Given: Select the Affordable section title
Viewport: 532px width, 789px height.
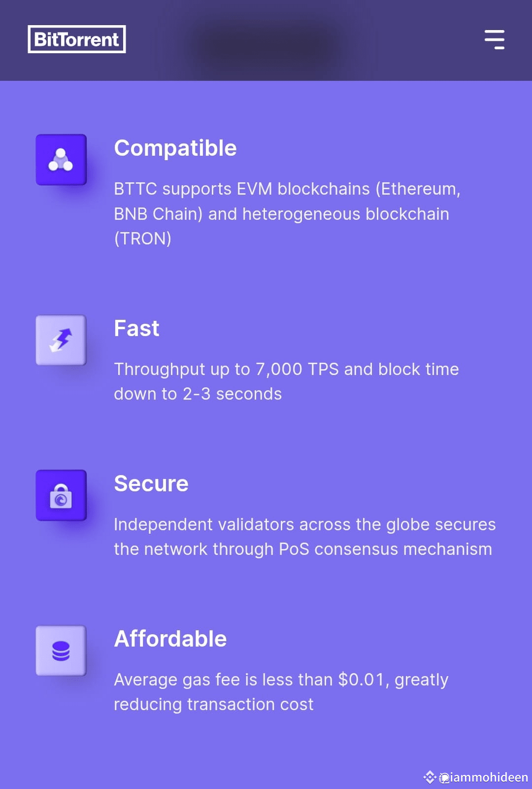Looking at the screenshot, I should 170,638.
